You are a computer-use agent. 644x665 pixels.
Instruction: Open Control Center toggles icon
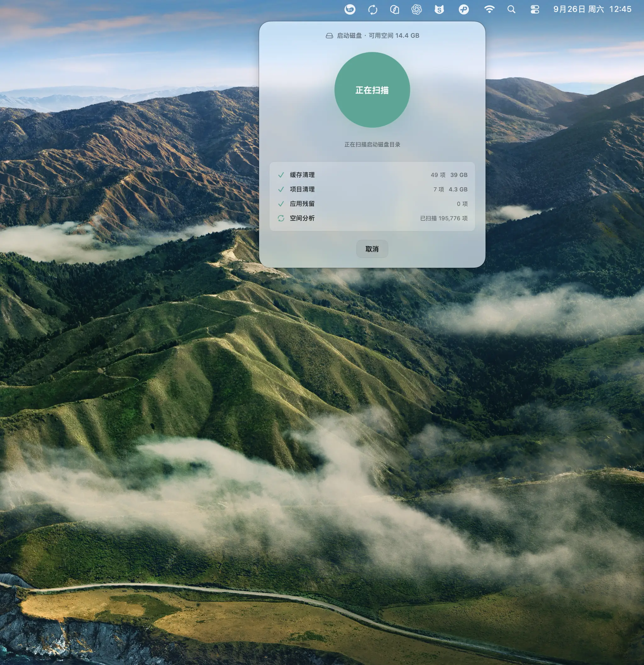[x=535, y=9]
